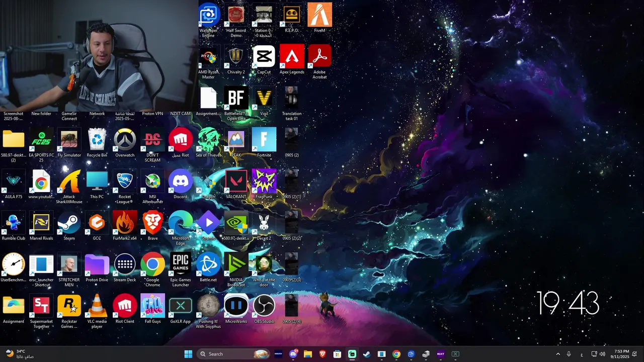Screen dimensions: 644x362
Task: Select the AMD Ryzen Master icon
Action: point(208,57)
